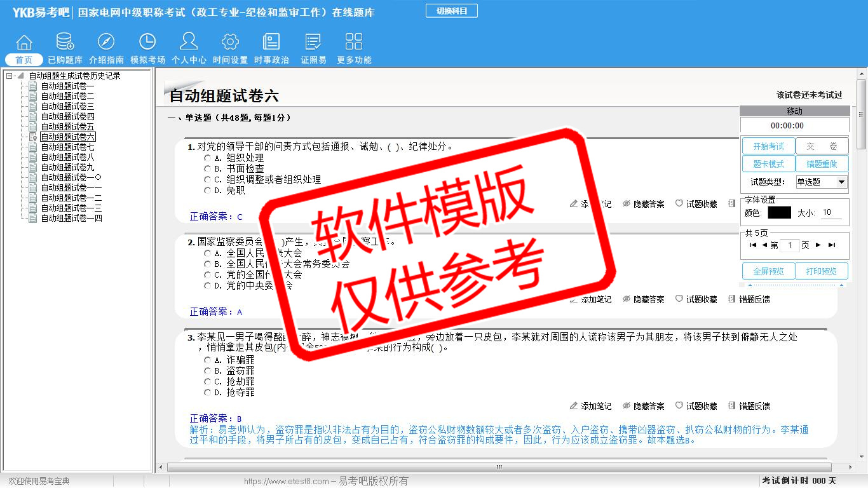Viewport: 868px width, 488px height.
Task: Collapse the 自动组题生成试卷历史记录 tree node
Action: pyautogui.click(x=10, y=76)
